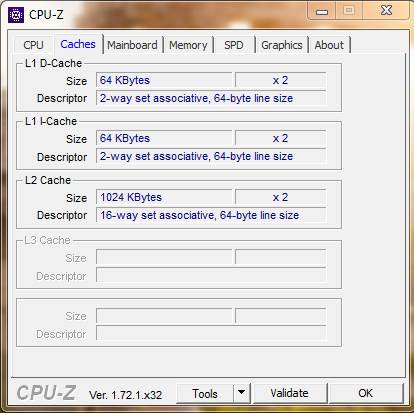Click the L2 descriptor 16-way set associative
The image size is (414, 413).
(x=211, y=215)
